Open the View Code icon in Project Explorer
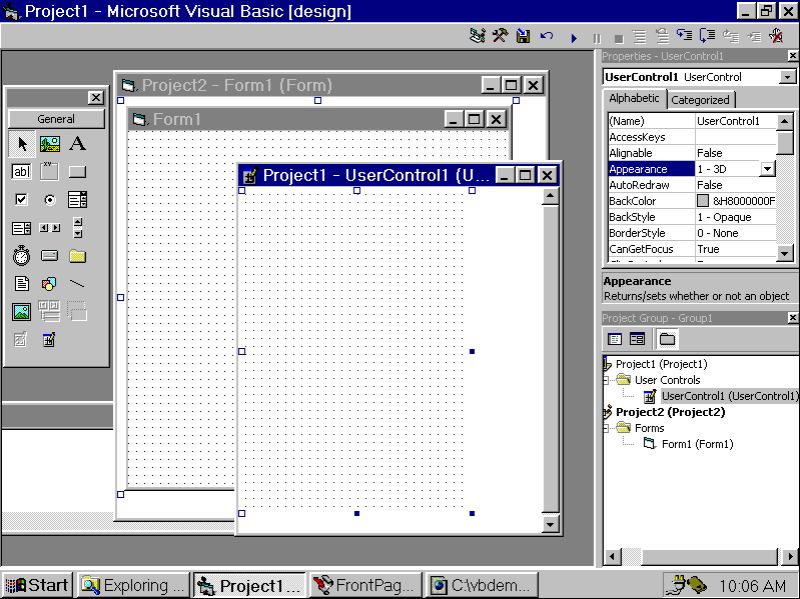Viewport: 800px width, 599px height. 616,338
